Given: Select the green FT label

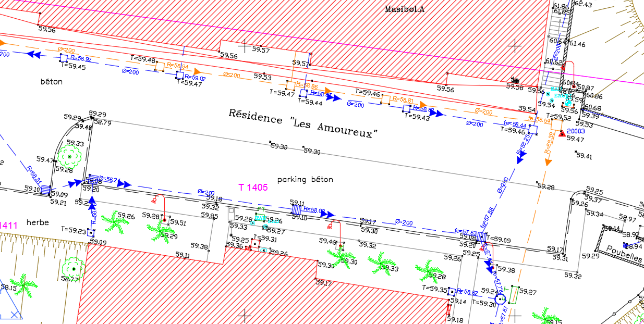Looking at the screenshot, I should point(260,217).
